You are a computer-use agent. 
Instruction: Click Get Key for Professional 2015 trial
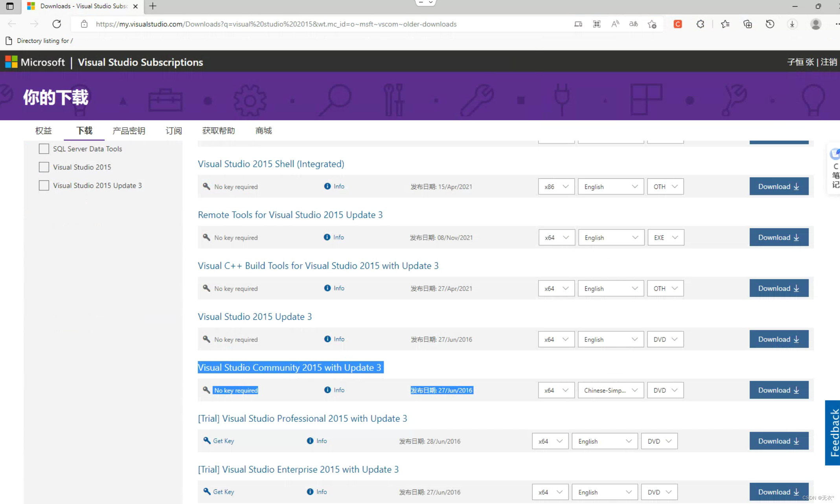pos(224,441)
